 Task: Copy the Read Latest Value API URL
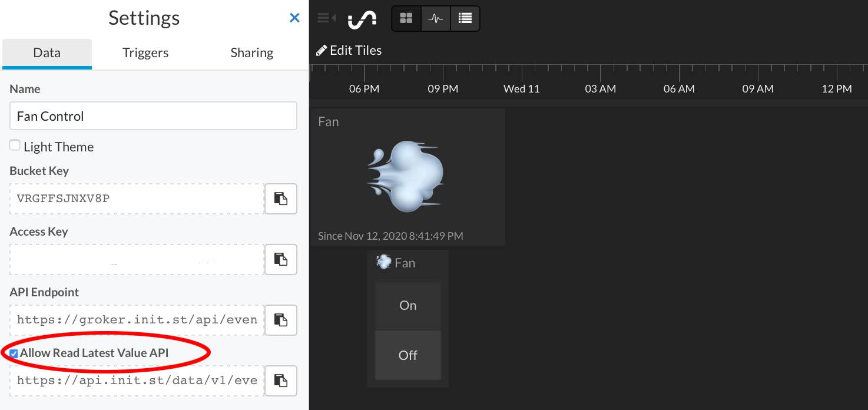pos(281,381)
